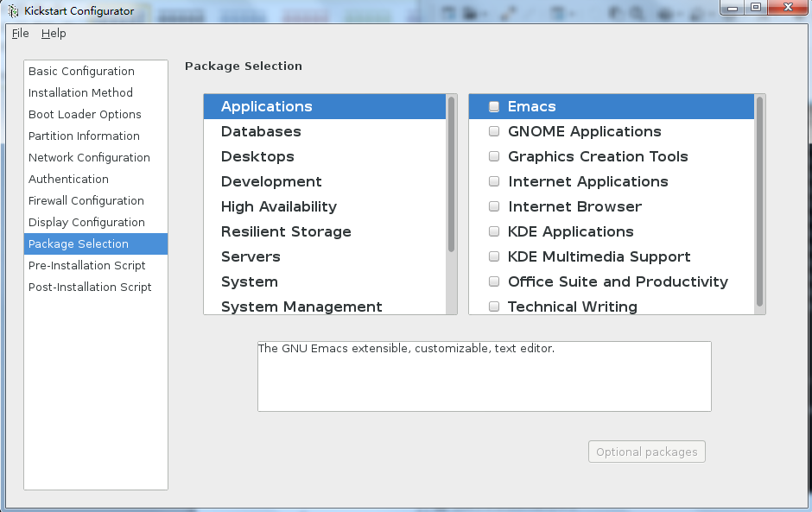Enable the Graphics Creation Tools checkbox
This screenshot has width=812, height=512.
point(494,157)
